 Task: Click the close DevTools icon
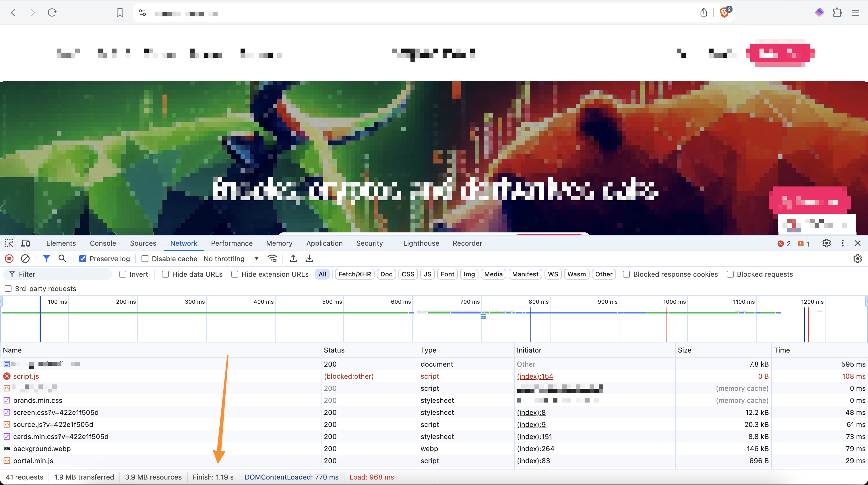[x=857, y=243]
